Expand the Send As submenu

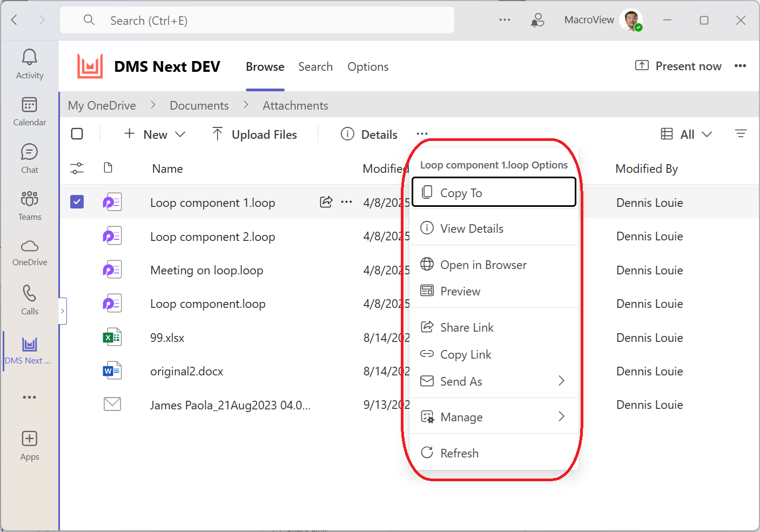[x=494, y=381]
